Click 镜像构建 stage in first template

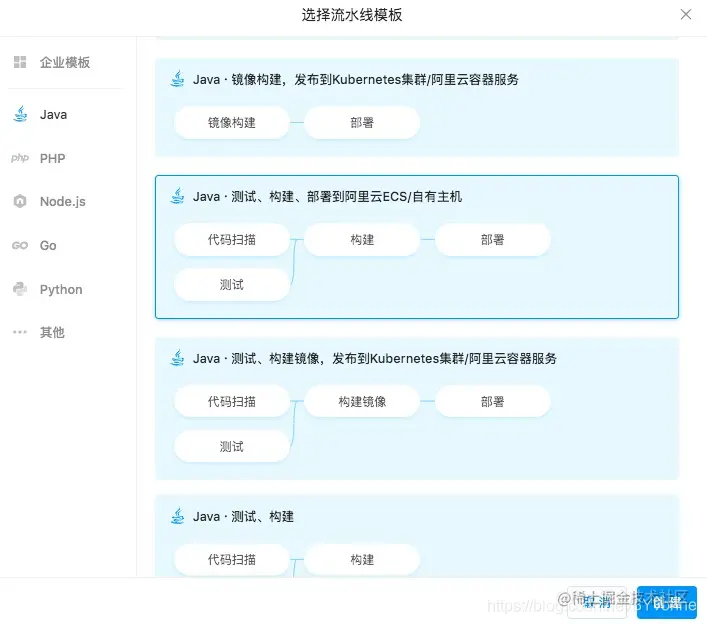coord(232,122)
